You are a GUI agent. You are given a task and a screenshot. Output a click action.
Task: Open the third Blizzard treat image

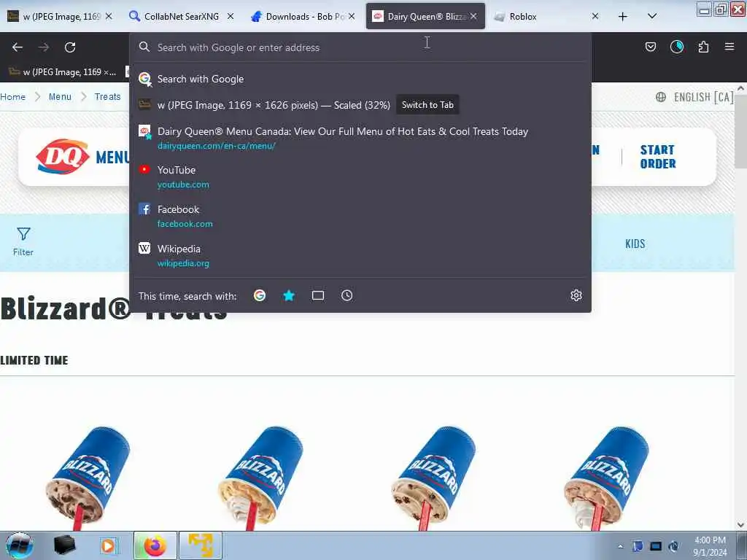click(434, 478)
